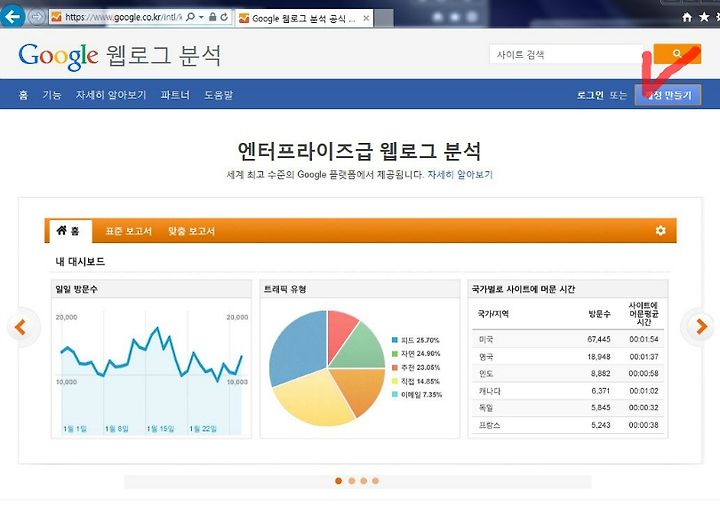Click the 영국 row in country table
The width and height of the screenshot is (720, 505).
pos(568,357)
